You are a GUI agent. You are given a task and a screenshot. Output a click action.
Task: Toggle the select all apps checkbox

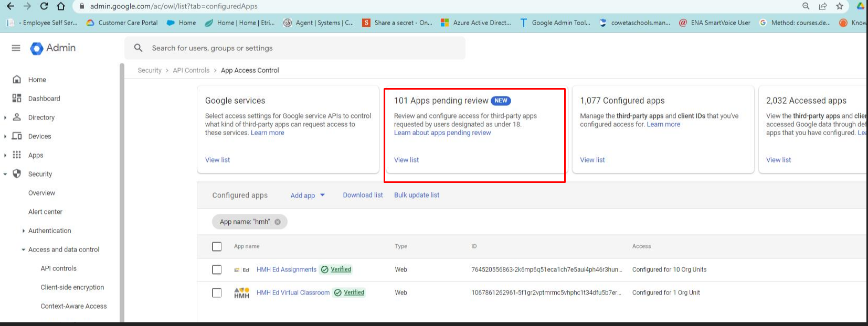pos(217,246)
